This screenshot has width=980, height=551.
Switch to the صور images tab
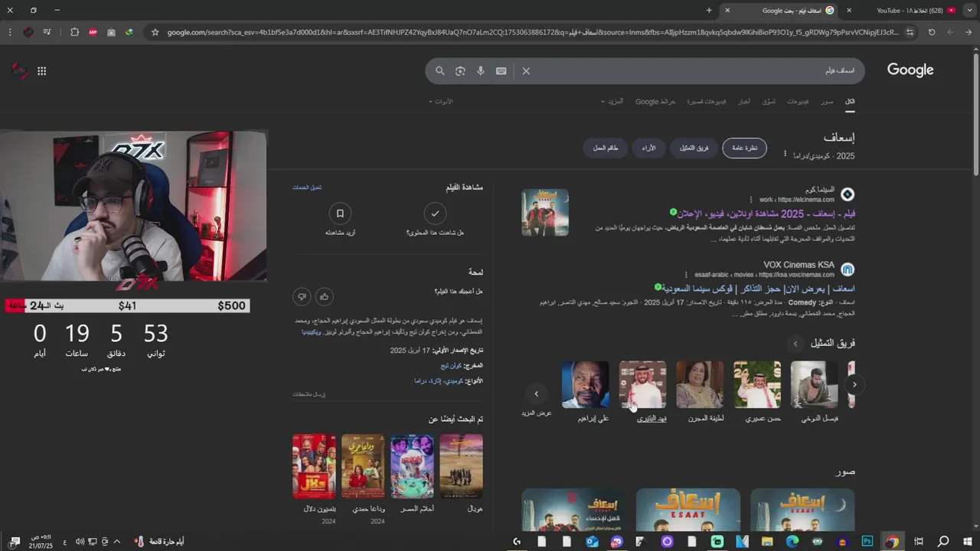tap(827, 101)
